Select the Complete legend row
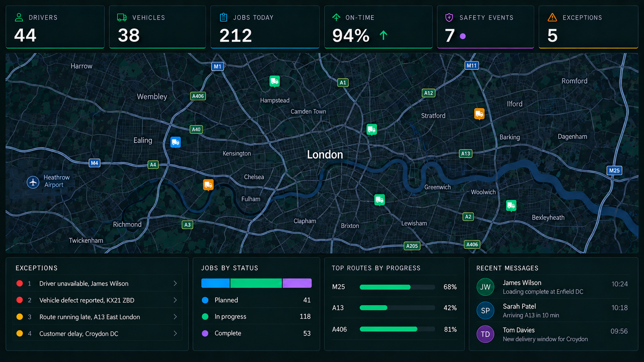Viewport: 644px width, 362px height. click(x=256, y=333)
